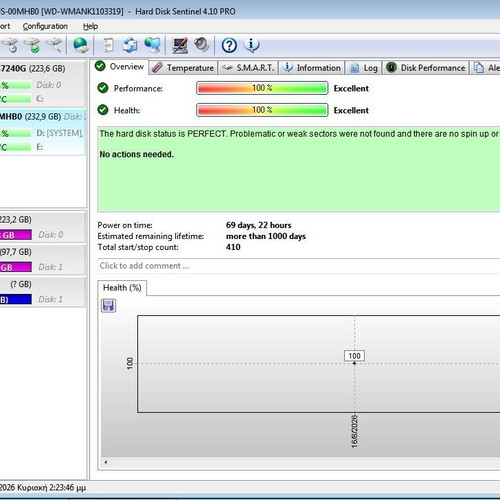The width and height of the screenshot is (500, 500).
Task: Click the start/stop count value '410'
Action: [x=233, y=247]
